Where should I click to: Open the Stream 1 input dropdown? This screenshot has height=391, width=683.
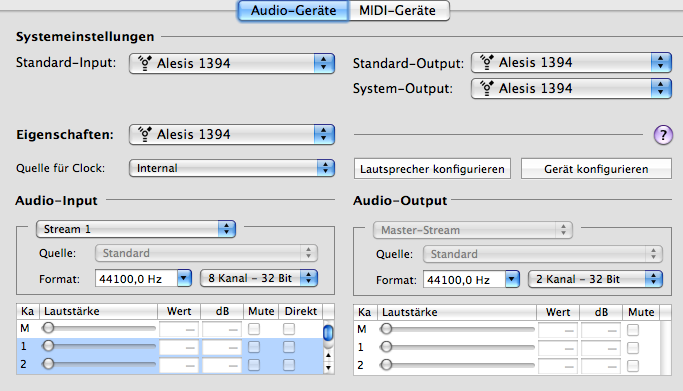coord(136,229)
